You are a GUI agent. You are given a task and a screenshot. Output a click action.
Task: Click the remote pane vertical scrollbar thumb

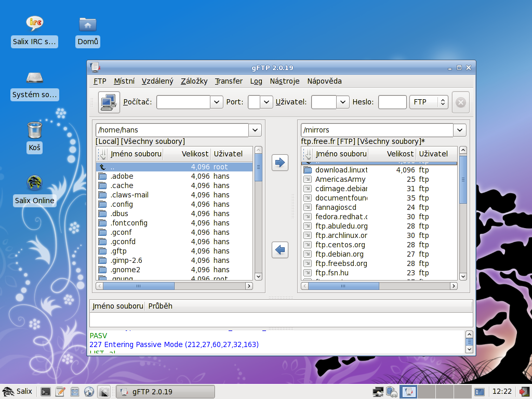coord(463,180)
